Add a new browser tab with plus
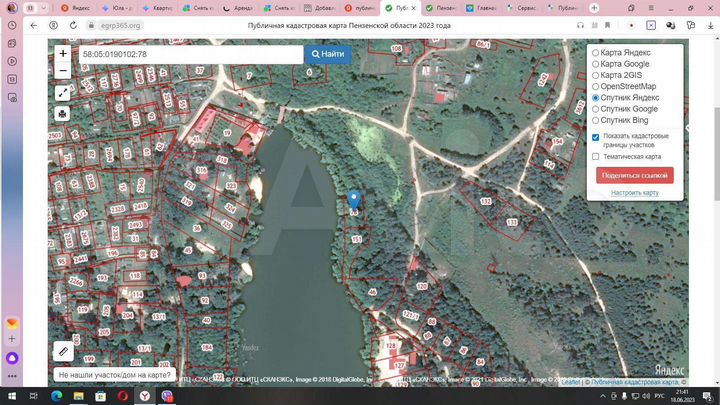Viewport: 720px width, 405px height. coord(594,8)
